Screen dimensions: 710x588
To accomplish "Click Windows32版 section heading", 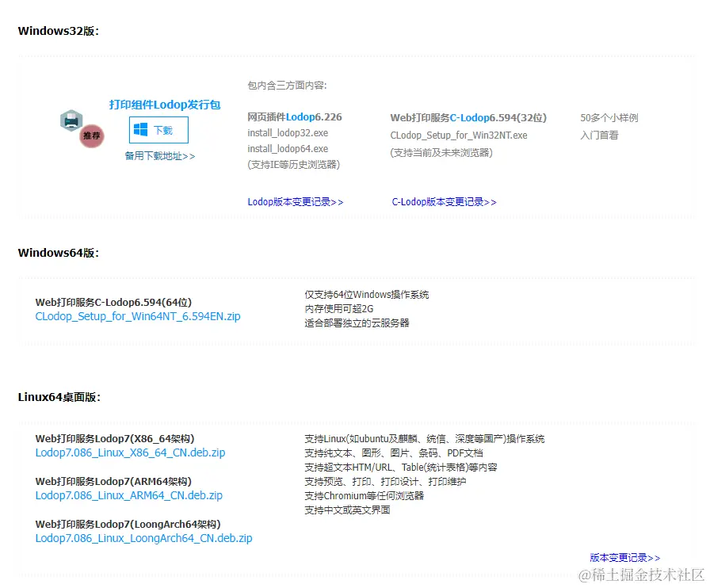I will tap(59, 31).
